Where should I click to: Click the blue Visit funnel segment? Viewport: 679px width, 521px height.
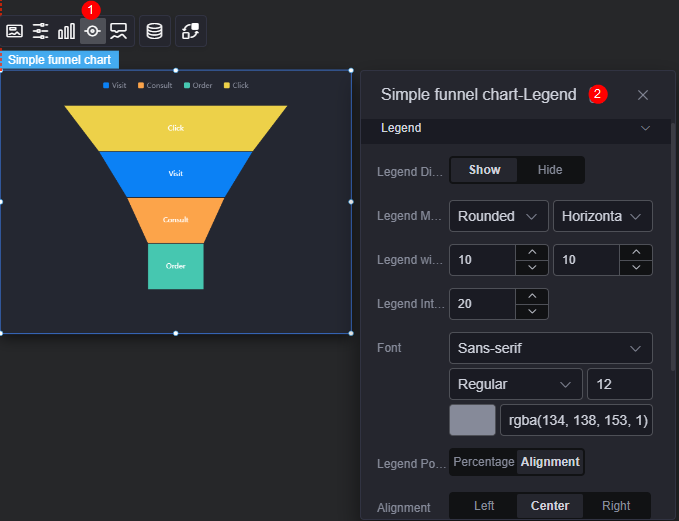[x=176, y=174]
